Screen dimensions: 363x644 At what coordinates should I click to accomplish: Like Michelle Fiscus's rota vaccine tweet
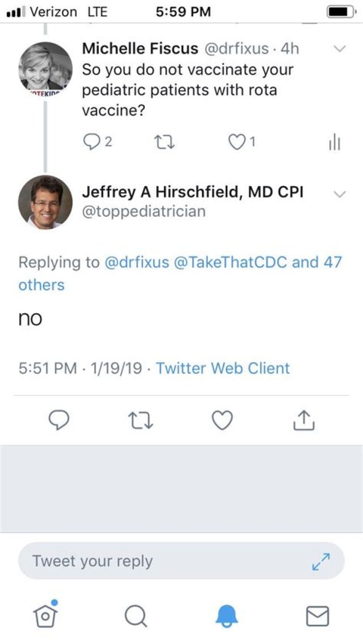pyautogui.click(x=236, y=142)
